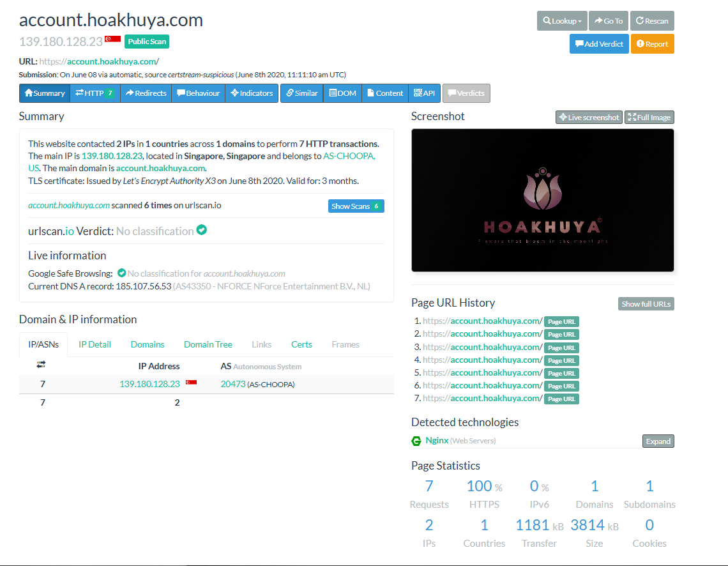Click the Google Safe Browsing check icon

point(121,273)
